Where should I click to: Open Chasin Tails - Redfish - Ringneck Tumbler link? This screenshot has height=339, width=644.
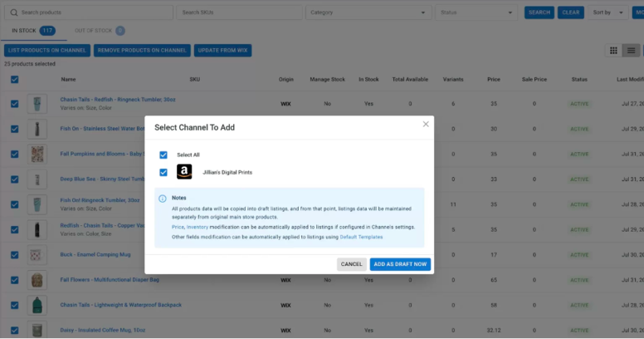[x=118, y=100]
